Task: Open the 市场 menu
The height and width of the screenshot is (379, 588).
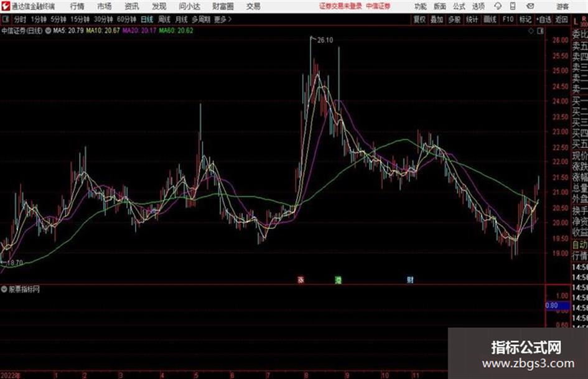Action: pos(105,6)
